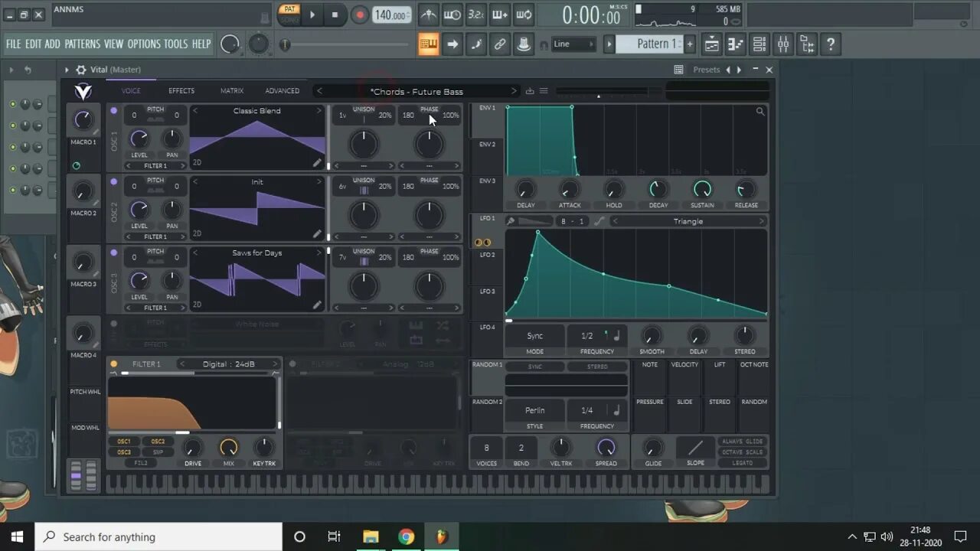
Task: Click the ATTACK envelope knob
Action: tap(570, 189)
